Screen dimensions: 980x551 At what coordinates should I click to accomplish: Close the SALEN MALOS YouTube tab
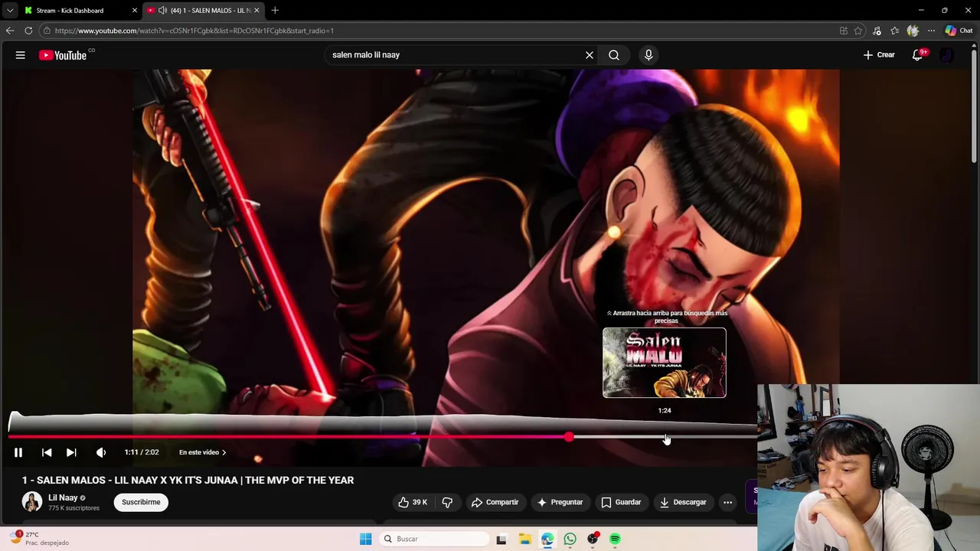coord(256,11)
